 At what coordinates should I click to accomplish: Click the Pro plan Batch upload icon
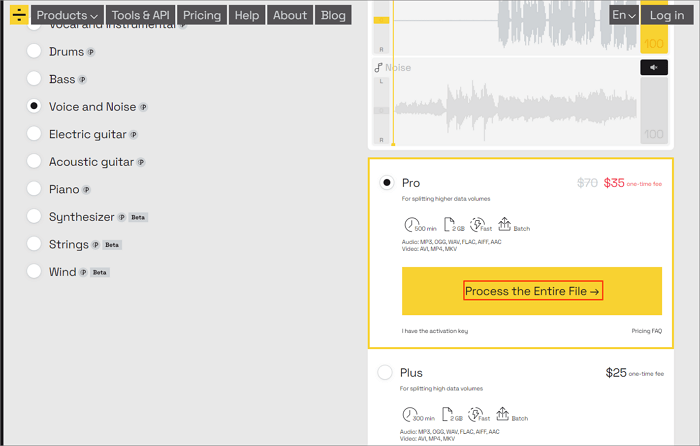tap(504, 224)
